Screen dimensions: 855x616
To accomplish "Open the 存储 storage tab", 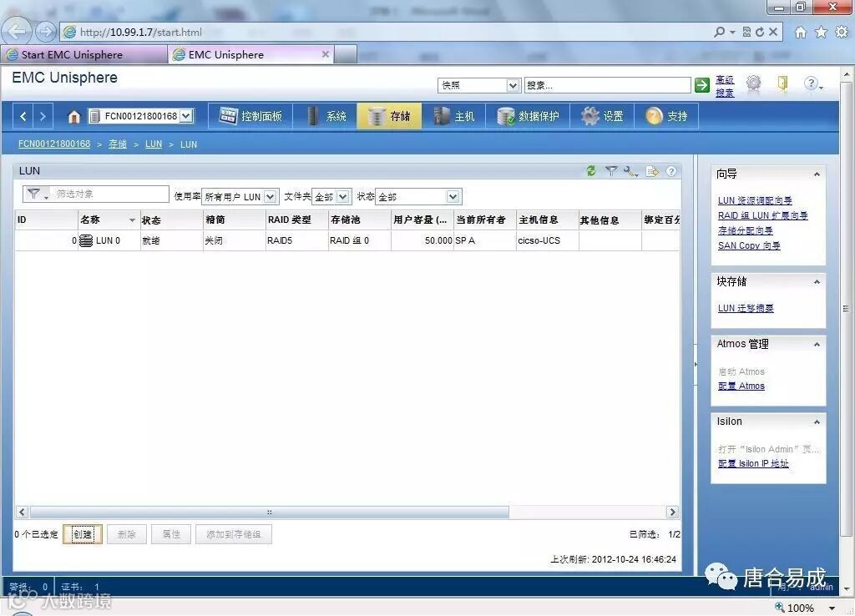I will coord(389,116).
